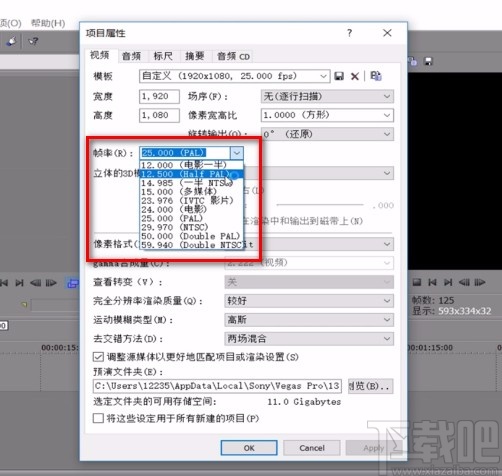Image resolution: width=502 pixels, height=476 pixels.
Task: Click the width input field
Action: [159, 97]
